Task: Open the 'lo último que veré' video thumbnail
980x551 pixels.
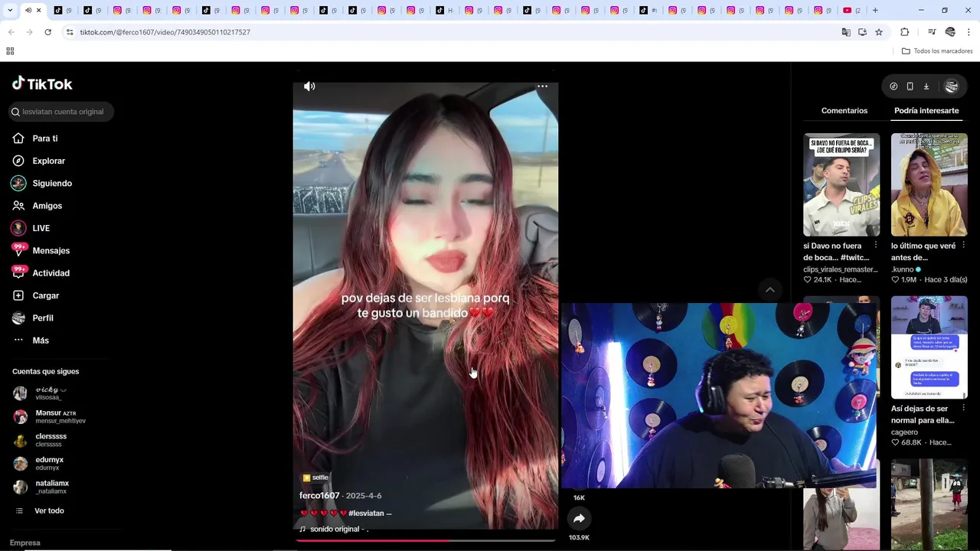Action: 929,184
